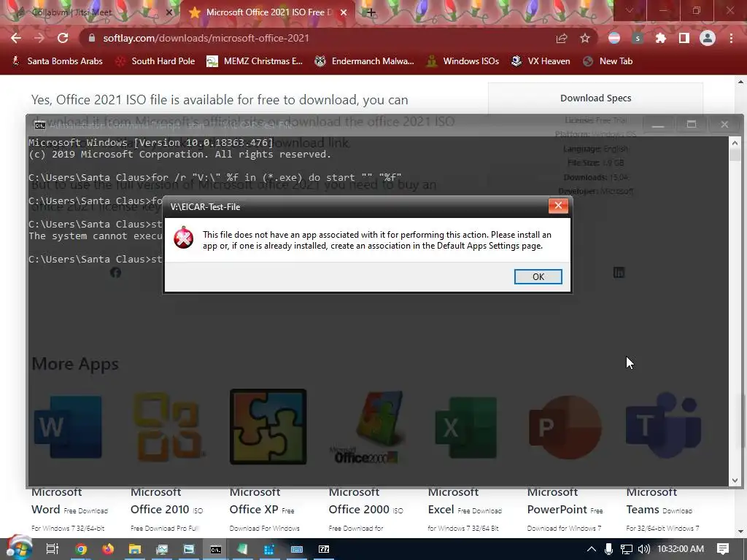Close the Microsoft Office 2021 ISO tab
Image resolution: width=747 pixels, height=560 pixels.
344,12
